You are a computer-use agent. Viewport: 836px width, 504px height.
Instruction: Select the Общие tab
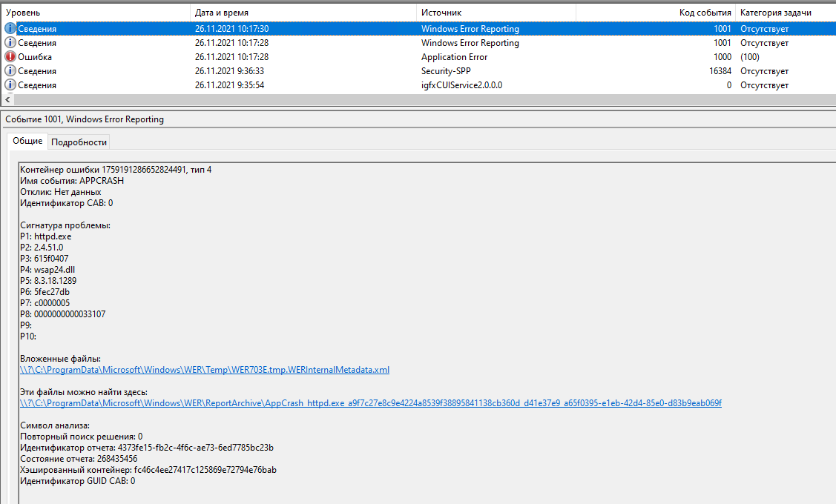(27, 142)
